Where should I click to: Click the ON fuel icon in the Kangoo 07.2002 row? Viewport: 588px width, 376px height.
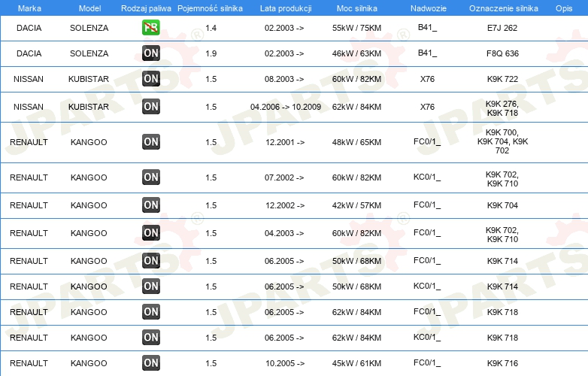click(150, 177)
